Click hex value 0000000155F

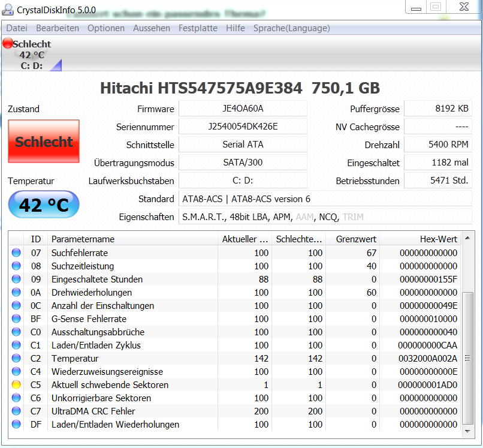(428, 279)
